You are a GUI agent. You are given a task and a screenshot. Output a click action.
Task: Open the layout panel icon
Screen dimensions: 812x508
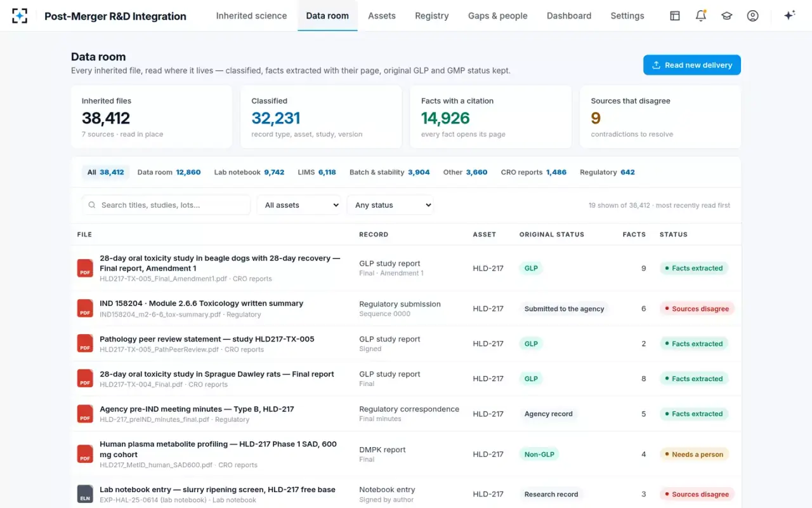tap(675, 16)
